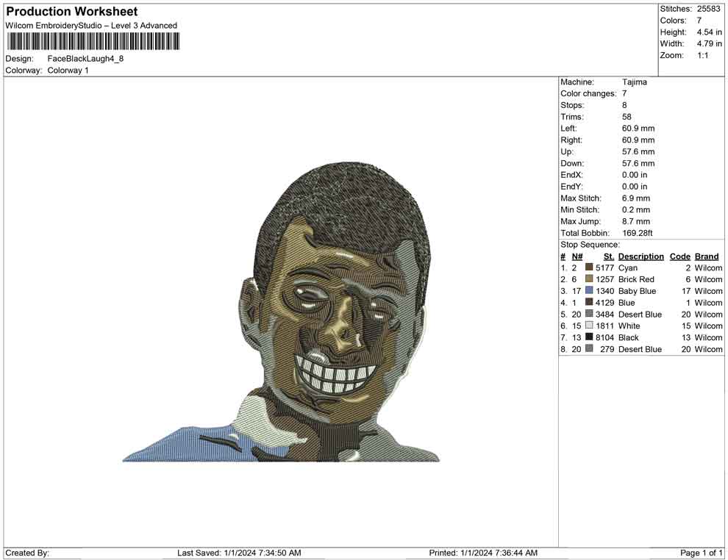Click the 'Page 1 of 1' footer text
The height and width of the screenshot is (560, 728).
pos(701,553)
